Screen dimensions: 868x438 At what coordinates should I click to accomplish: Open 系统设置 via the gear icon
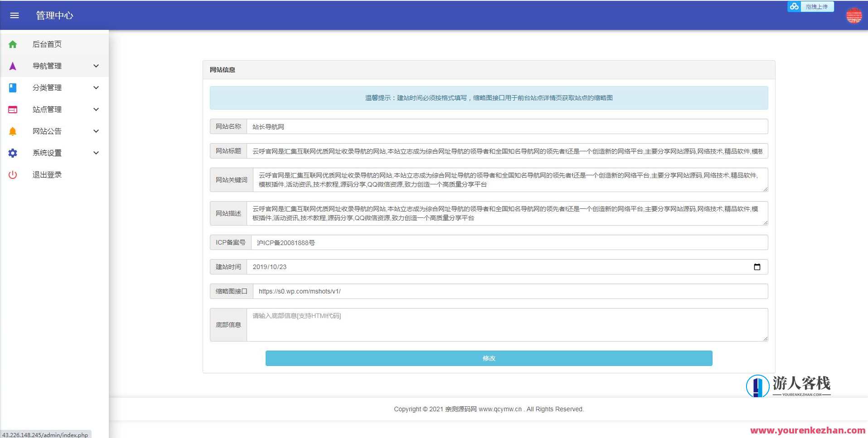(x=12, y=153)
